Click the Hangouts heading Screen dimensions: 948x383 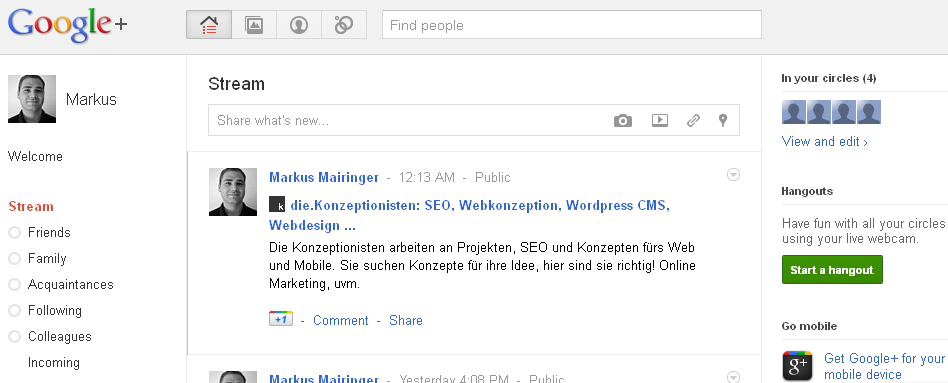pos(807,191)
